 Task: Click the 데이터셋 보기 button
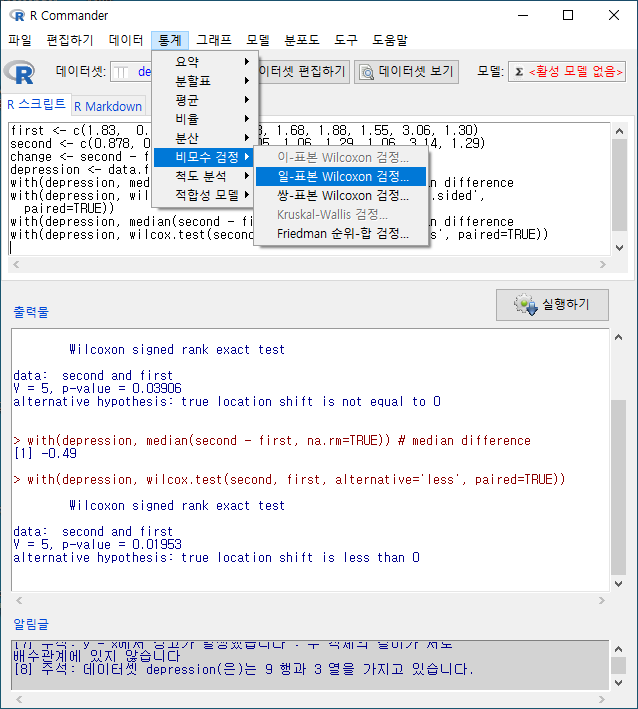[406, 71]
